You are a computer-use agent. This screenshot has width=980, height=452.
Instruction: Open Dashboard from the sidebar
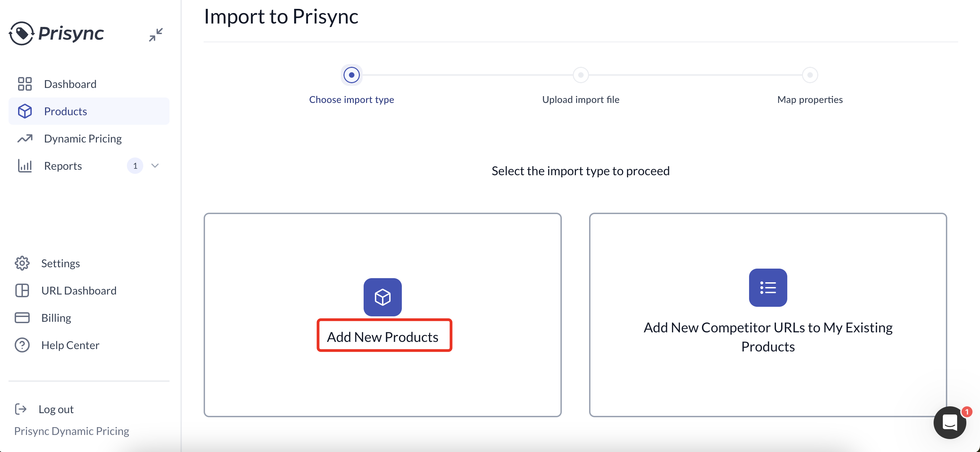coord(89,84)
